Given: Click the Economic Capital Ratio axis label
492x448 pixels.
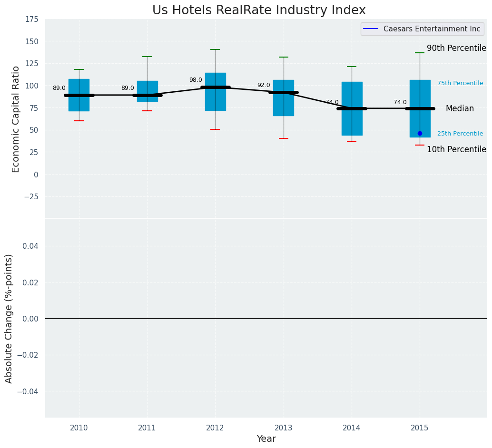Looking at the screenshot, I should point(16,119).
